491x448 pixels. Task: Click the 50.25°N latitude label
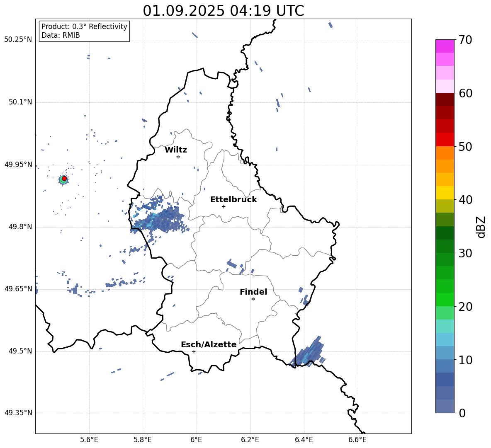pyautogui.click(x=18, y=39)
